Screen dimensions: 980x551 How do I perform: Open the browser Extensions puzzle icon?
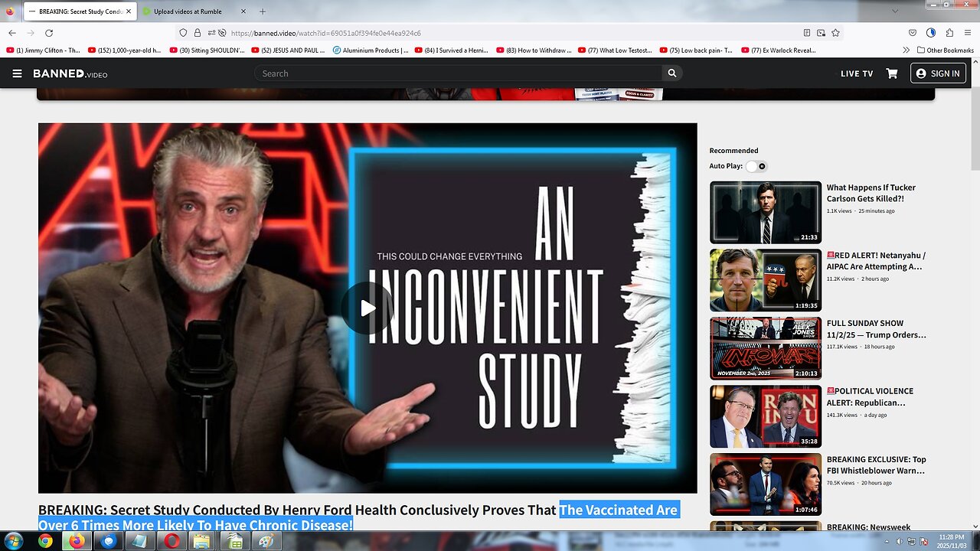click(x=949, y=33)
